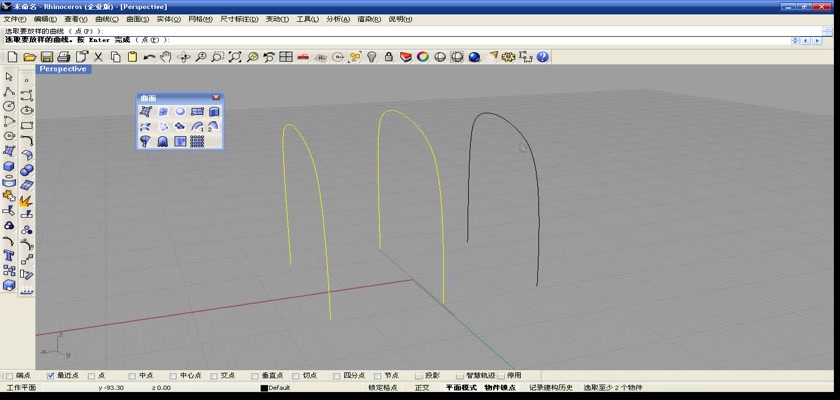Viewport: 840px width, 400px height.
Task: Click the sweep 1 rail icon in 曲面 panel
Action: (197, 126)
